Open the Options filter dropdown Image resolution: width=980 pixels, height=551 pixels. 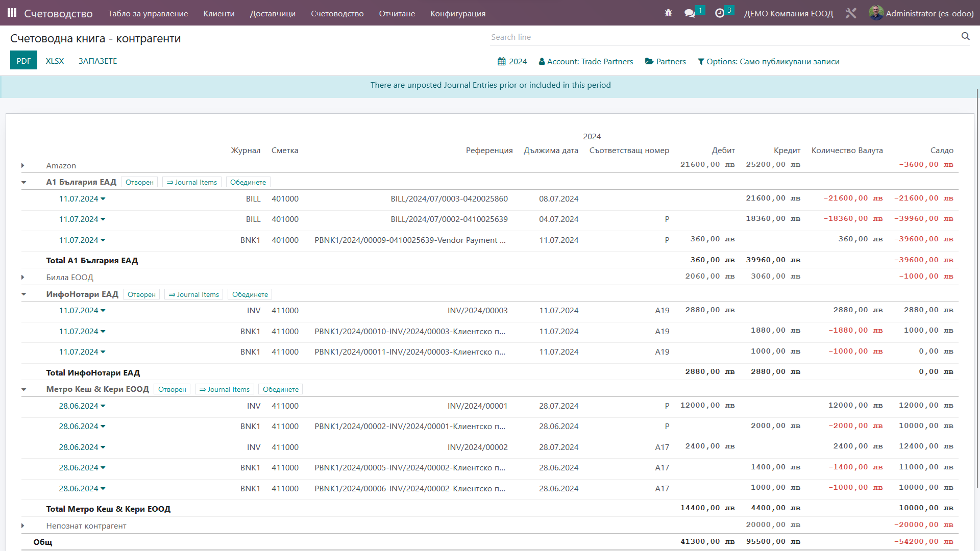point(768,61)
